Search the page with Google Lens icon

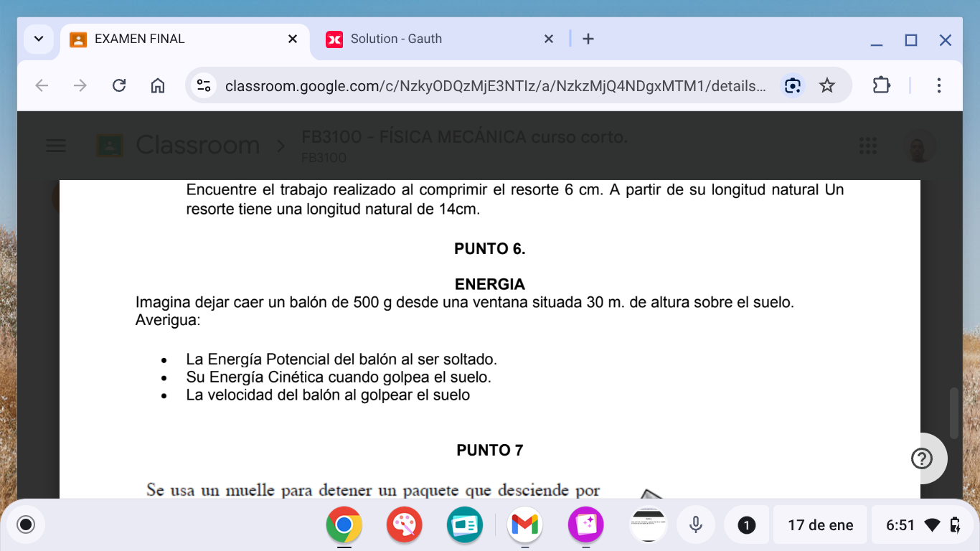coord(792,86)
